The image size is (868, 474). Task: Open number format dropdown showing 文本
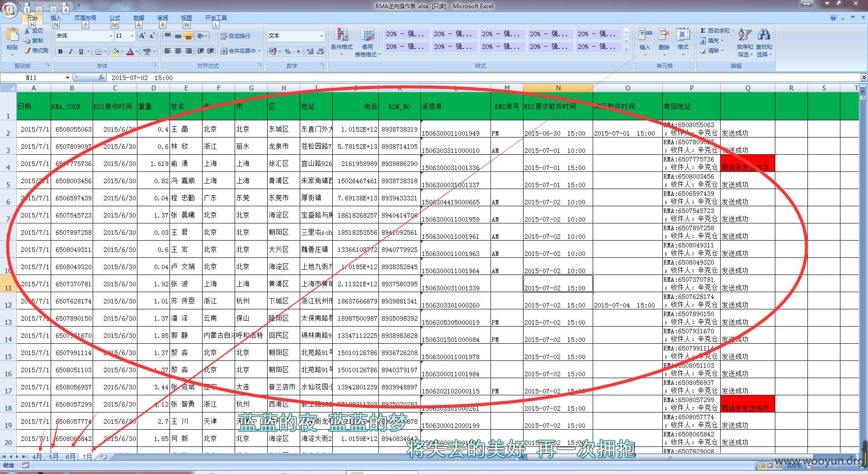321,36
